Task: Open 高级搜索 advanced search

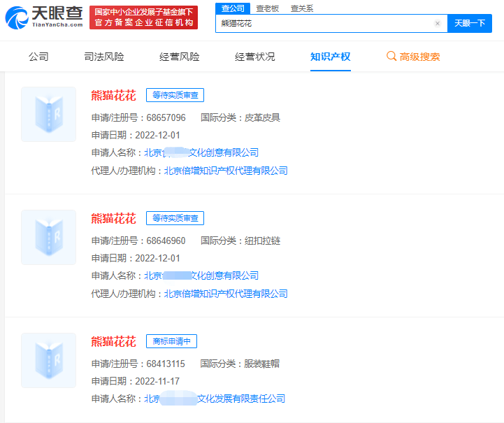Action: pos(413,57)
